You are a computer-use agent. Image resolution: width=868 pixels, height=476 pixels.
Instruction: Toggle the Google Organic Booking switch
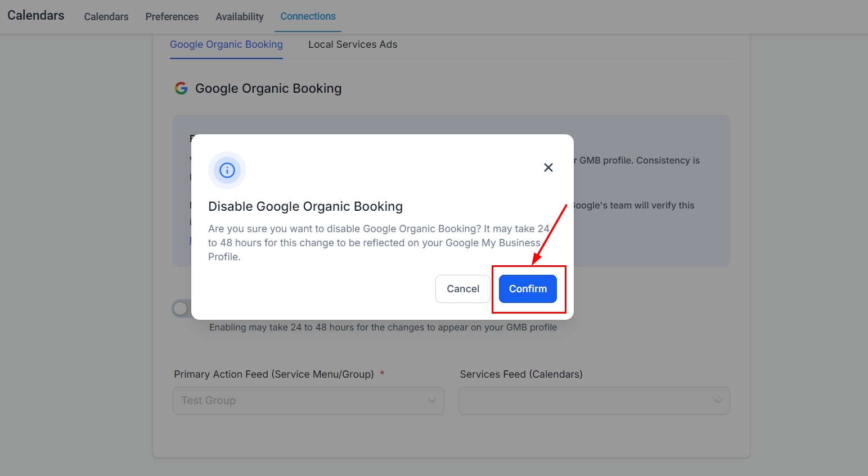click(182, 309)
